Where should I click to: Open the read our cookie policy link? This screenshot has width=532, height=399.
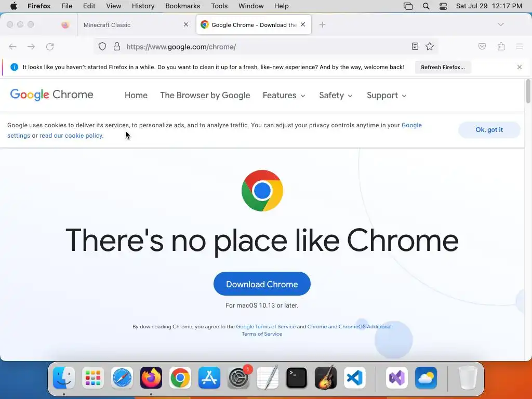(x=71, y=136)
